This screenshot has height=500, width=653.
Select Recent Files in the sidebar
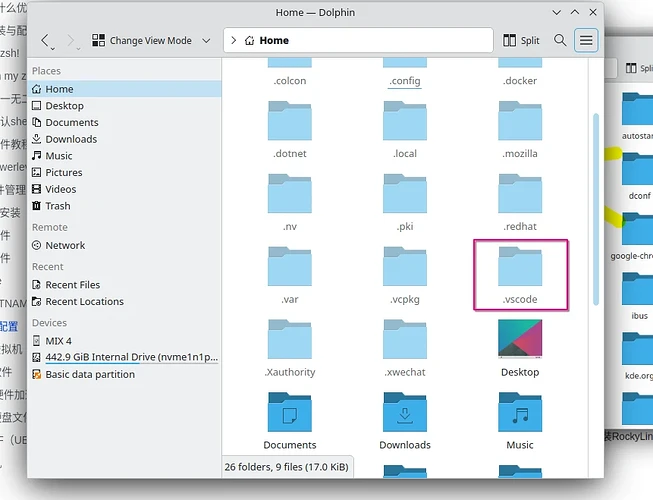[x=72, y=285]
